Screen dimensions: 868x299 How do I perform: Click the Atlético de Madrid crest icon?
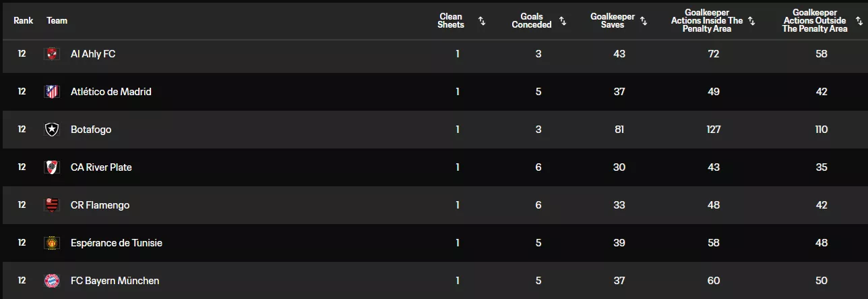(x=52, y=92)
